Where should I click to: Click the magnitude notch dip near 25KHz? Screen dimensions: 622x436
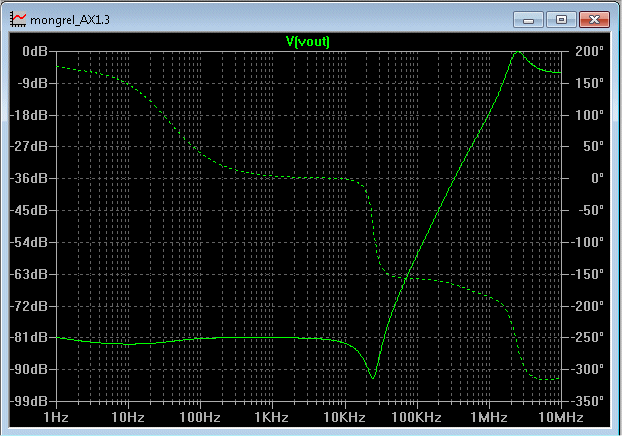click(372, 377)
